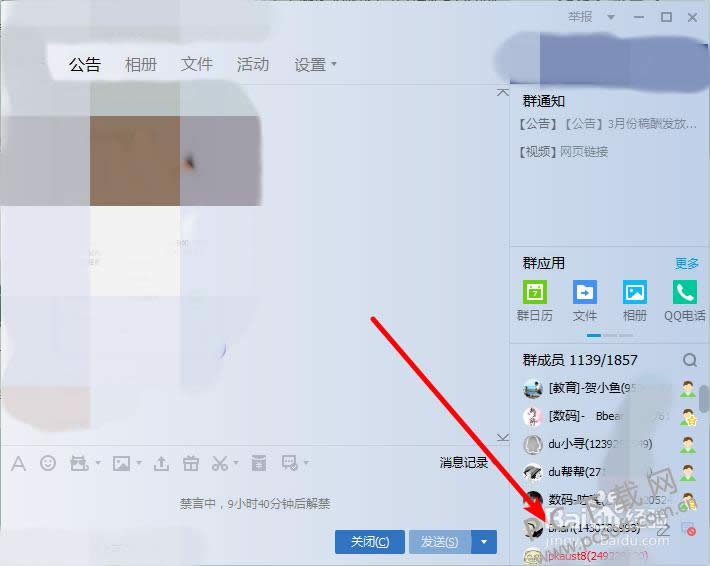Click the 群成员 1139/1857 header

click(x=580, y=360)
